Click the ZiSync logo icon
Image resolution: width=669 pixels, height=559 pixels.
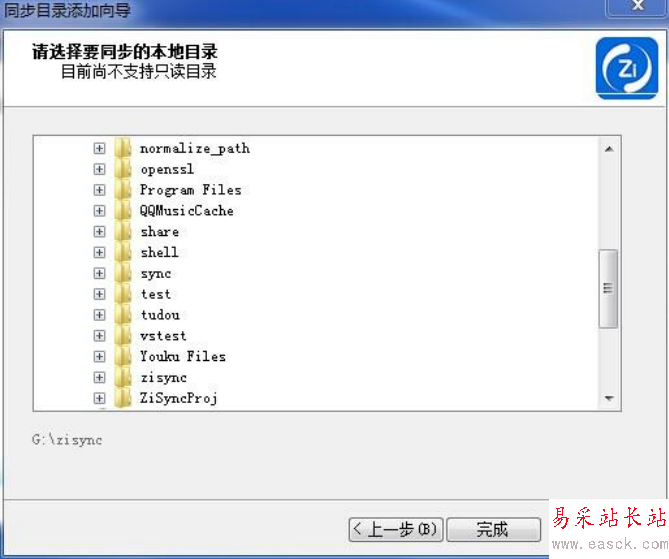click(x=627, y=68)
